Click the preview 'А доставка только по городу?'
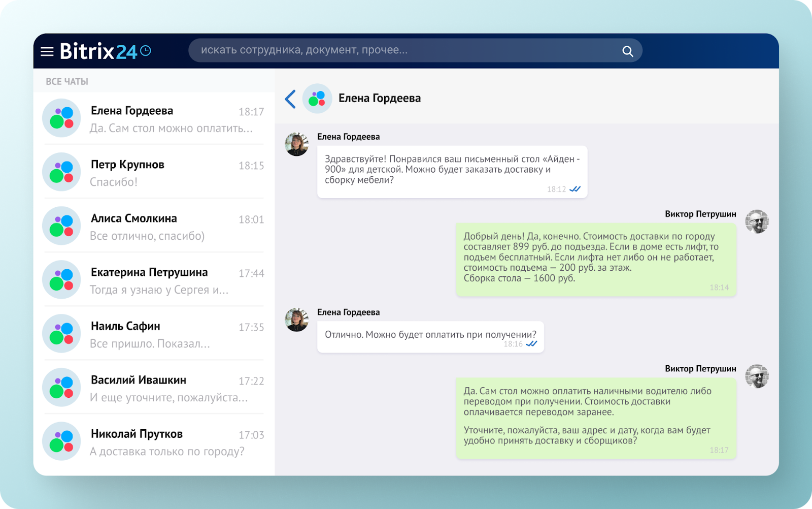Screen dimensions: 812x509 pyautogui.click(x=167, y=451)
